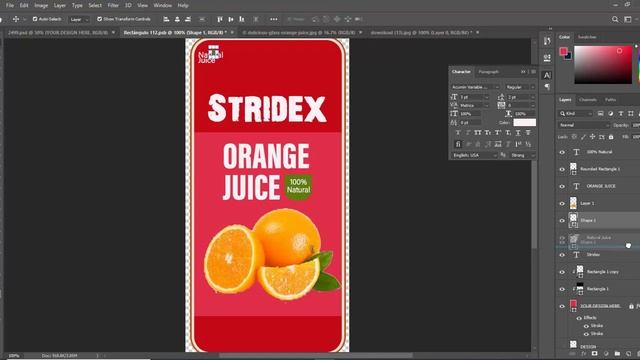
Task: Open the font size dropdown
Action: point(474,97)
